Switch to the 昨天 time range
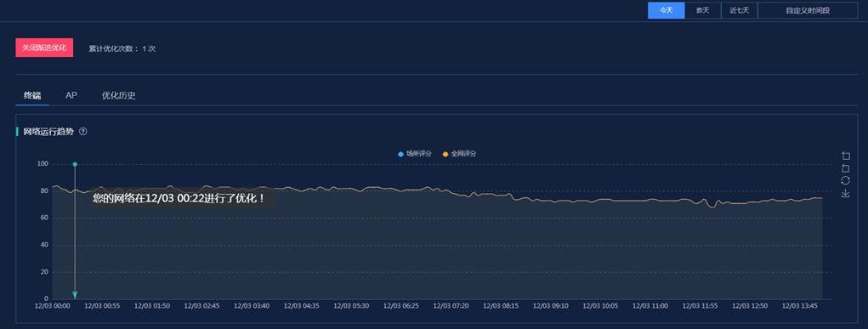Screen dimensions: 868x329 click(x=702, y=10)
